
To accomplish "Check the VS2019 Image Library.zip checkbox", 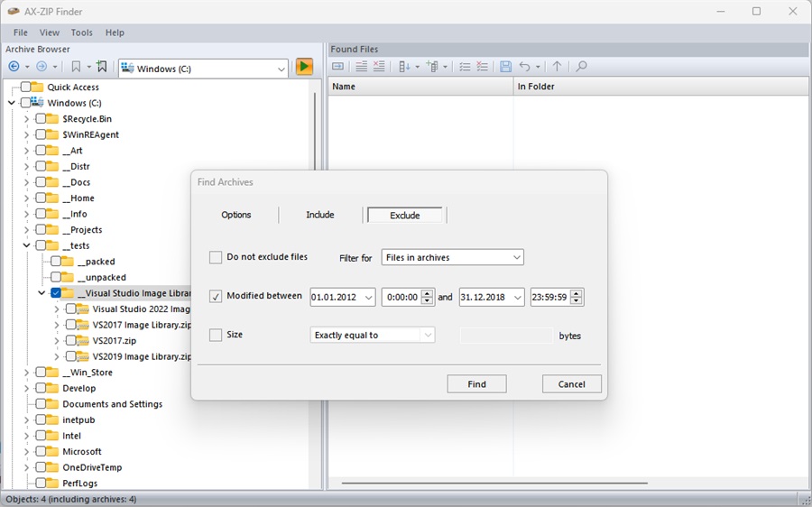I will pos(71,356).
